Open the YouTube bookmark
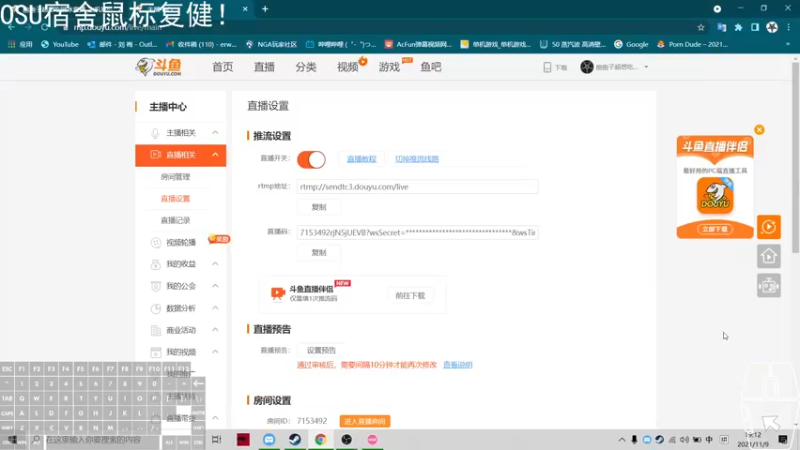The width and height of the screenshot is (800, 450). [60, 44]
